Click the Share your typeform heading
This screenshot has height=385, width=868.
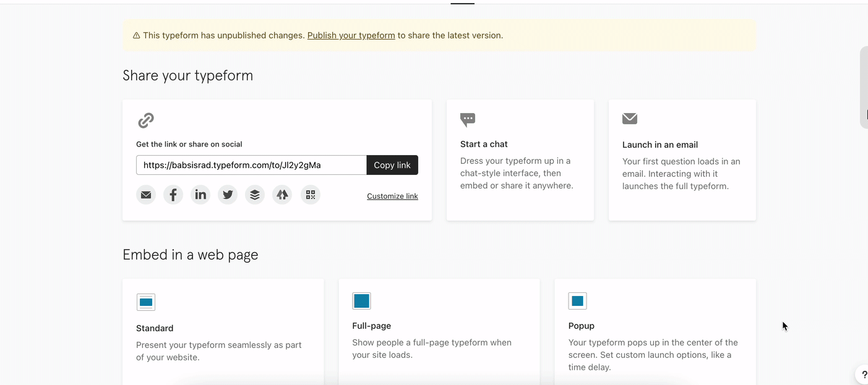[188, 76]
